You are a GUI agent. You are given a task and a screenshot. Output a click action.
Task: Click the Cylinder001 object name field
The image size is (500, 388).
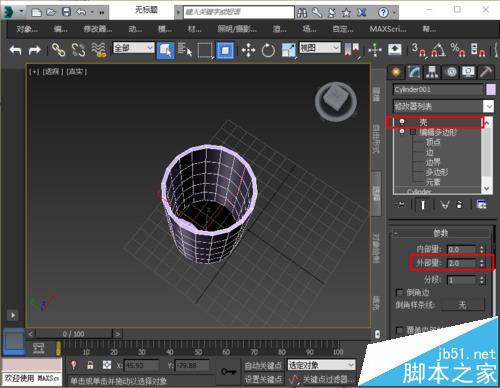tap(438, 90)
